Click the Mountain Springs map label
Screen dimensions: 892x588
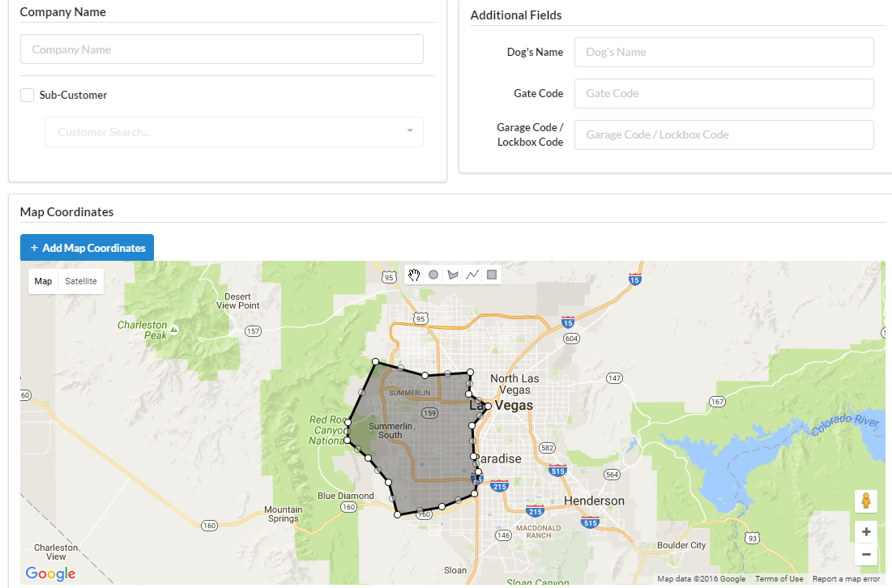[x=284, y=514]
